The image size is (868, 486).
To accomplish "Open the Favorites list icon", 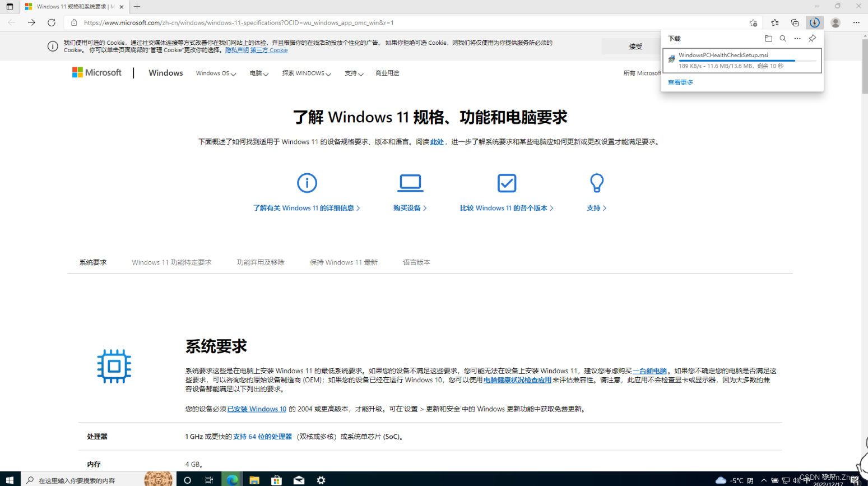I will 774,23.
